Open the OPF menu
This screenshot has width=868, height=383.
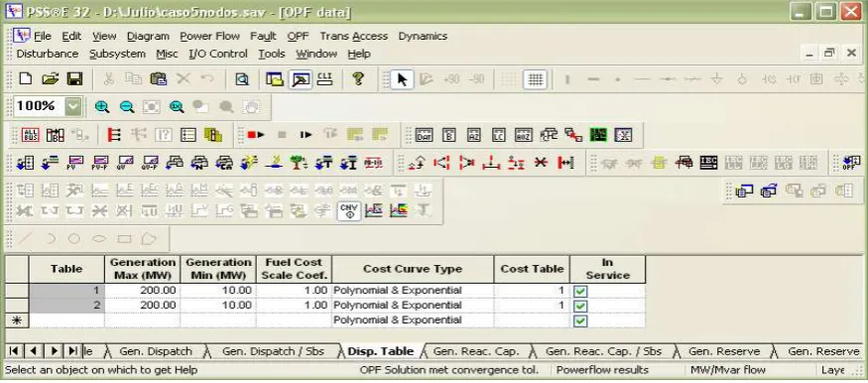[x=298, y=36]
